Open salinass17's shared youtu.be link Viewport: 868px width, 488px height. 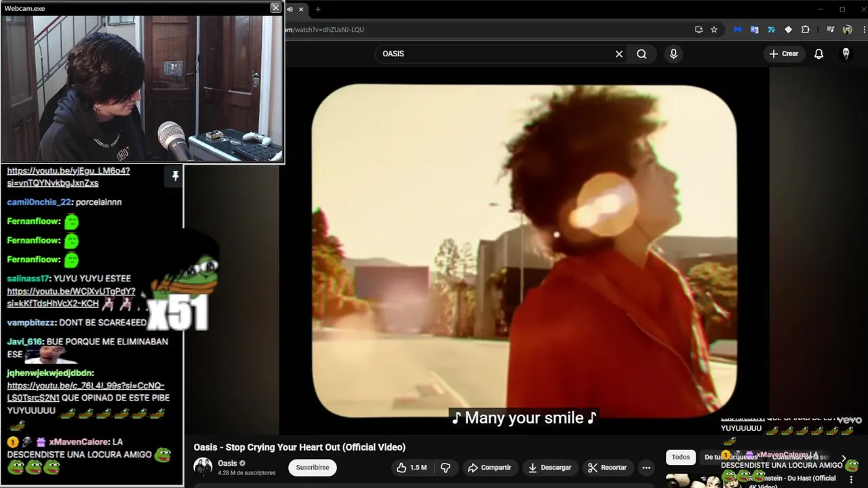pos(71,297)
